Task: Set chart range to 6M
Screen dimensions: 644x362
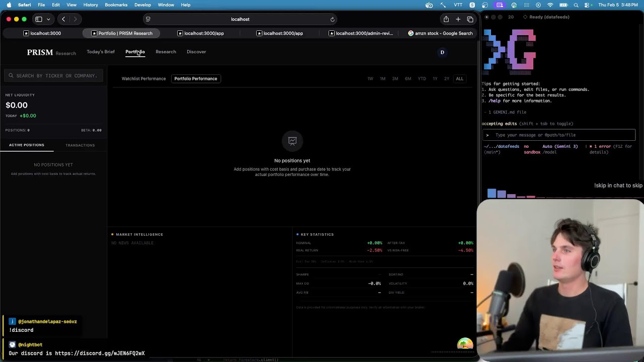Action: 408,79
